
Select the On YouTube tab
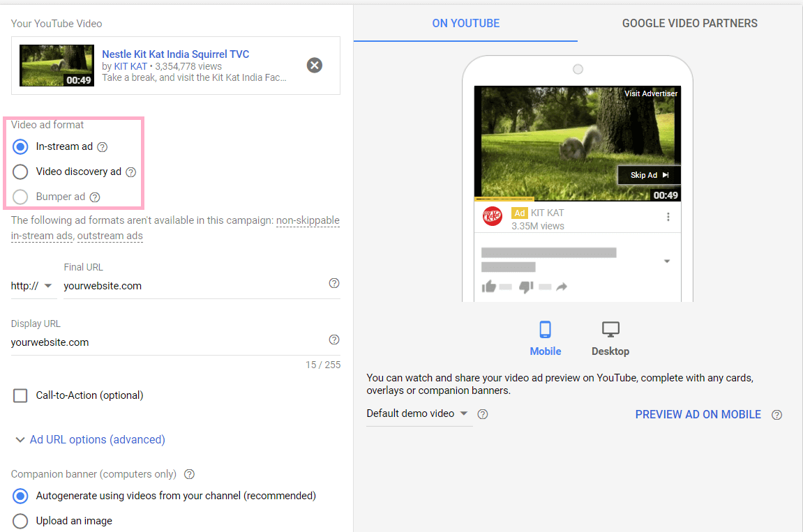tap(465, 23)
